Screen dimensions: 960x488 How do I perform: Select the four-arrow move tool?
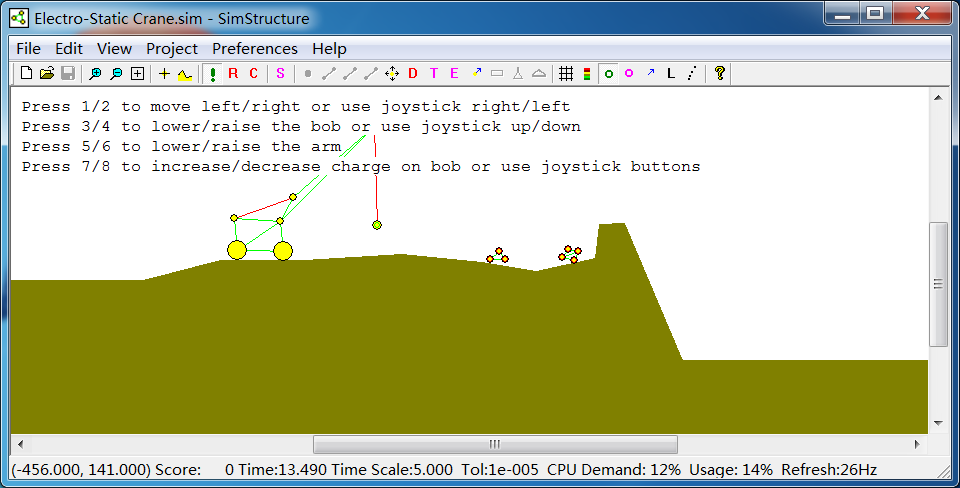click(x=391, y=73)
